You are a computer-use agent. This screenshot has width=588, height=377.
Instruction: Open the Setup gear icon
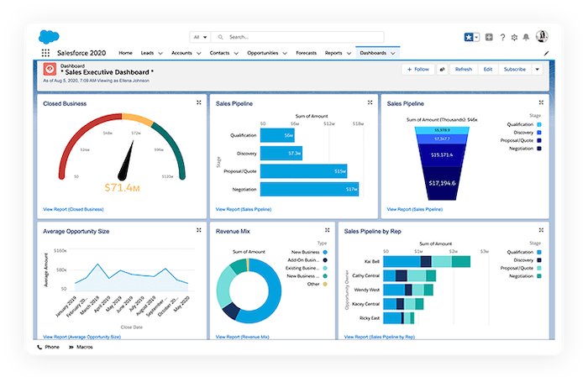tap(514, 37)
